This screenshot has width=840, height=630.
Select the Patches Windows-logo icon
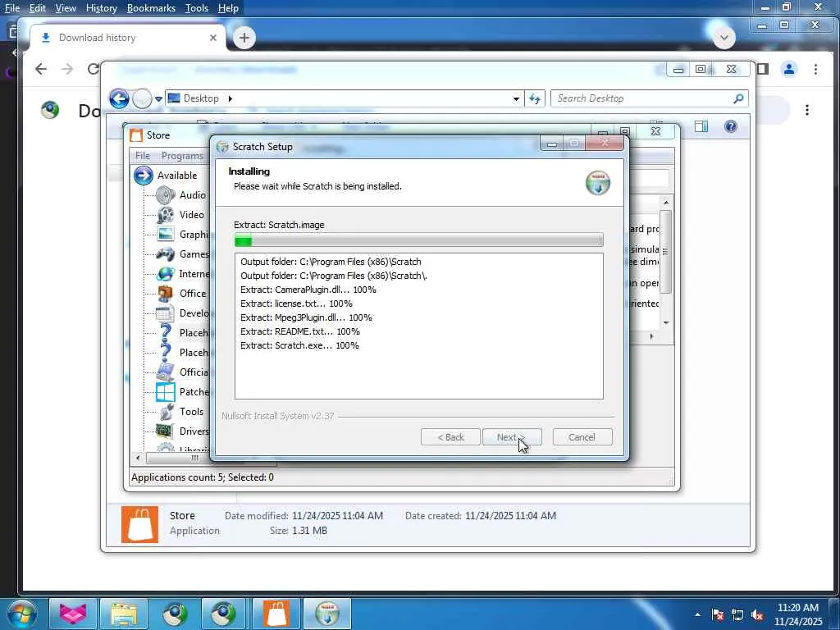(166, 391)
